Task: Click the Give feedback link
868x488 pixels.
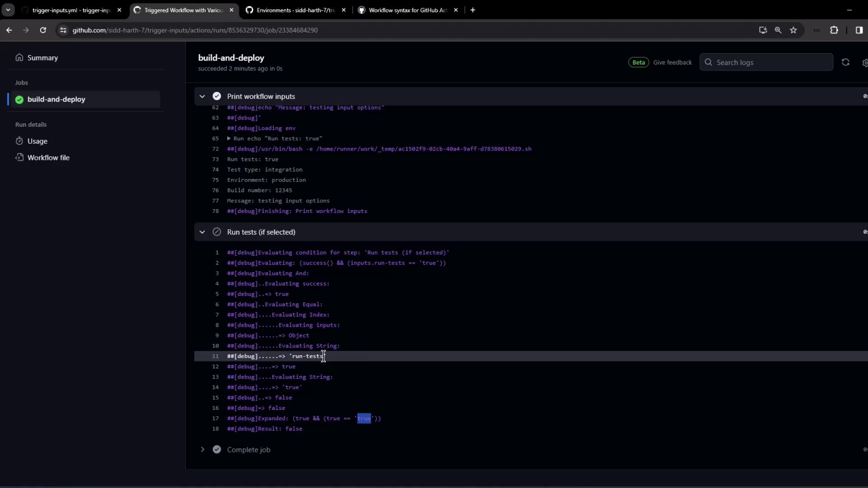Action: 672,62
